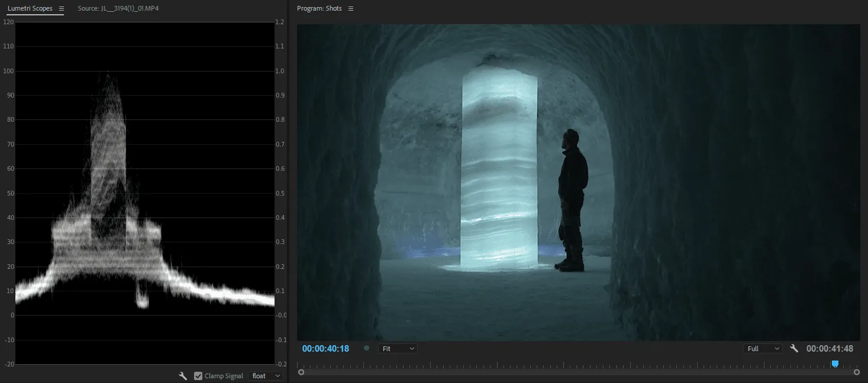This screenshot has height=383, width=868.
Task: Click the ice cave video preview
Action: click(578, 182)
